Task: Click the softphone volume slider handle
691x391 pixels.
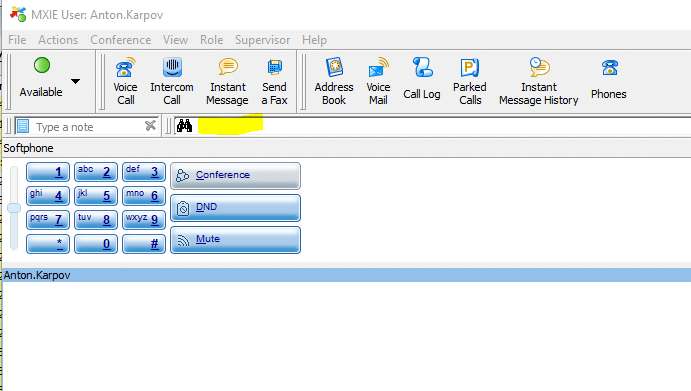Action: click(14, 208)
